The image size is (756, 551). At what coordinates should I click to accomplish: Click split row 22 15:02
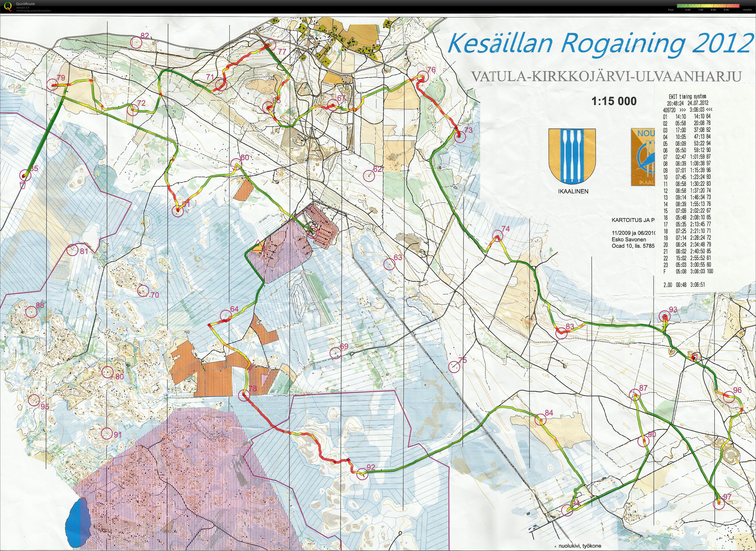pos(687,258)
